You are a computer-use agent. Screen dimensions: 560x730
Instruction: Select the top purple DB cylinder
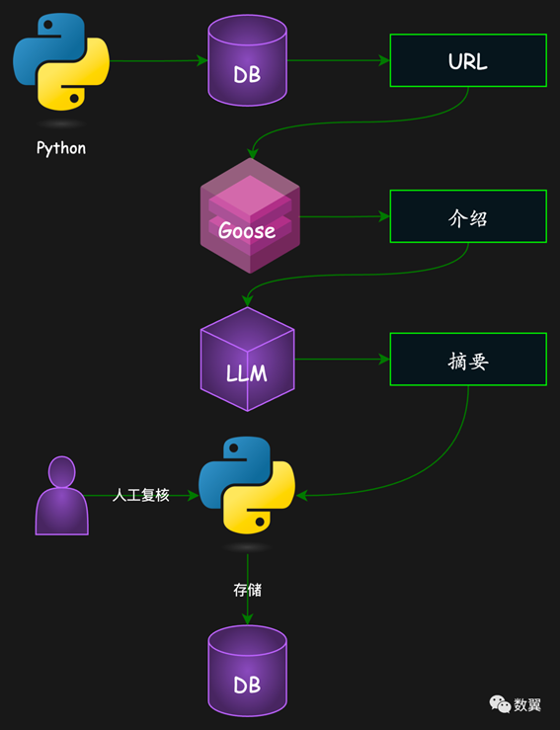(x=247, y=60)
